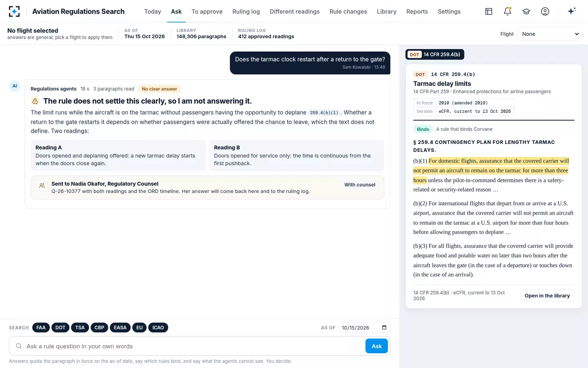Click the 148,306 paragraphs library stat
The image size is (588, 368).
[x=201, y=36]
